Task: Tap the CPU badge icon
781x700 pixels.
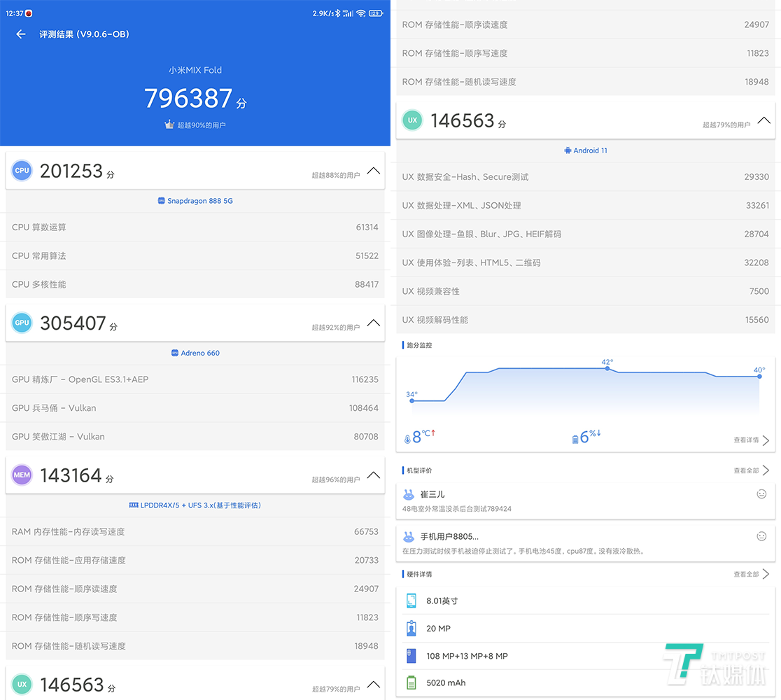Action: click(22, 170)
